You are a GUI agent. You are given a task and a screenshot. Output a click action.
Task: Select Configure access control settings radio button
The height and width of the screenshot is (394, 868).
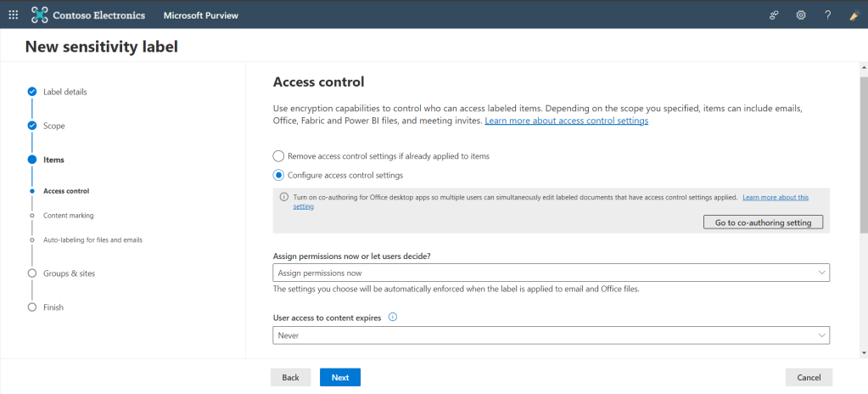click(278, 175)
